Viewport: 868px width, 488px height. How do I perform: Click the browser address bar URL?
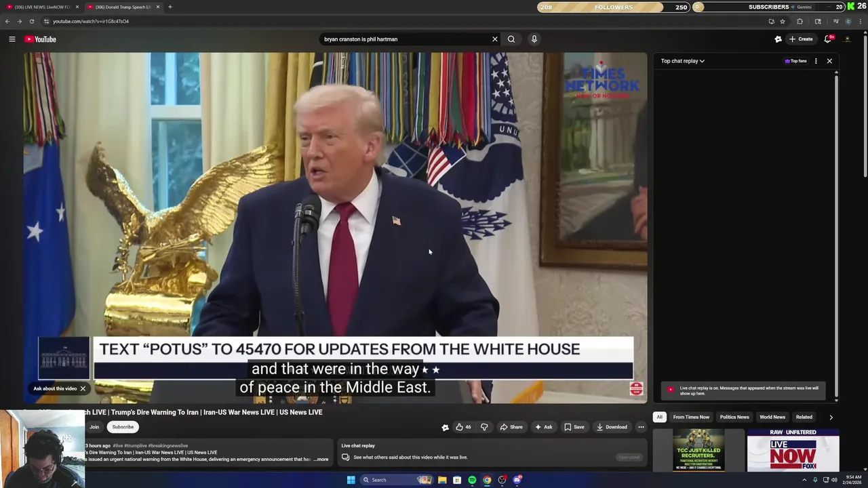point(91,21)
